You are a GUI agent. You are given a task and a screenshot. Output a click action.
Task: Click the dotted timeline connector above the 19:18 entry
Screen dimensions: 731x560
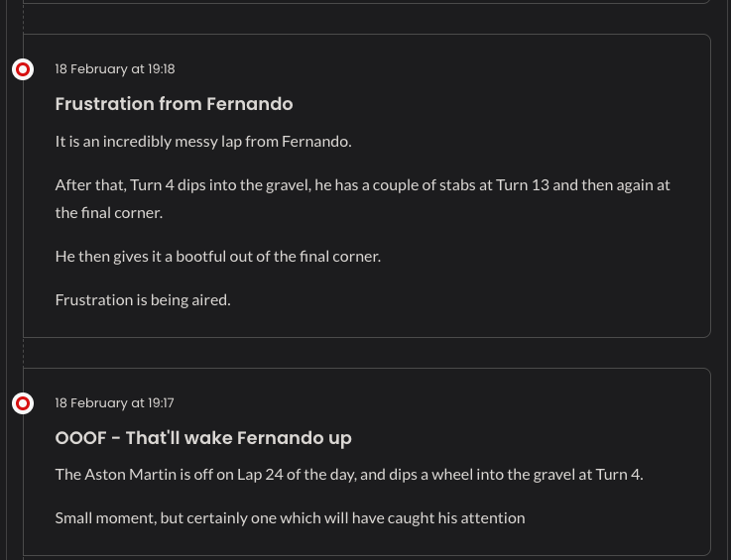coord(23,20)
